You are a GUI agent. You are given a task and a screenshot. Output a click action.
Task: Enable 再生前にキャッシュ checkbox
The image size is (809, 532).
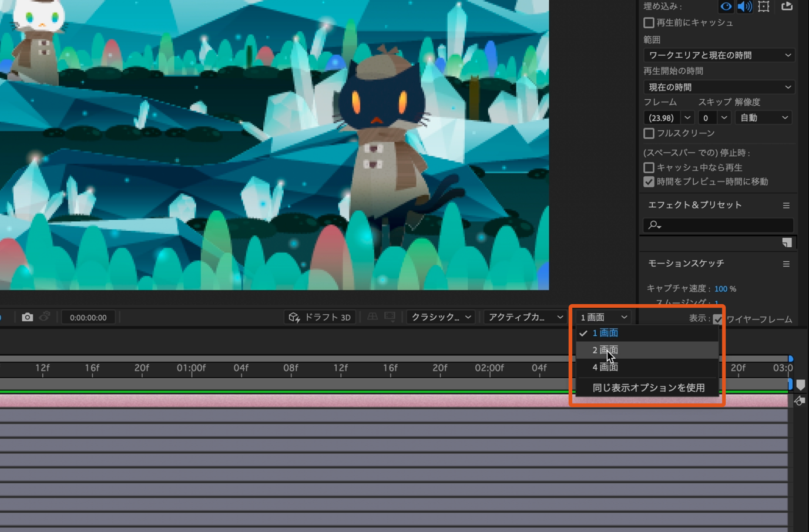tap(649, 23)
